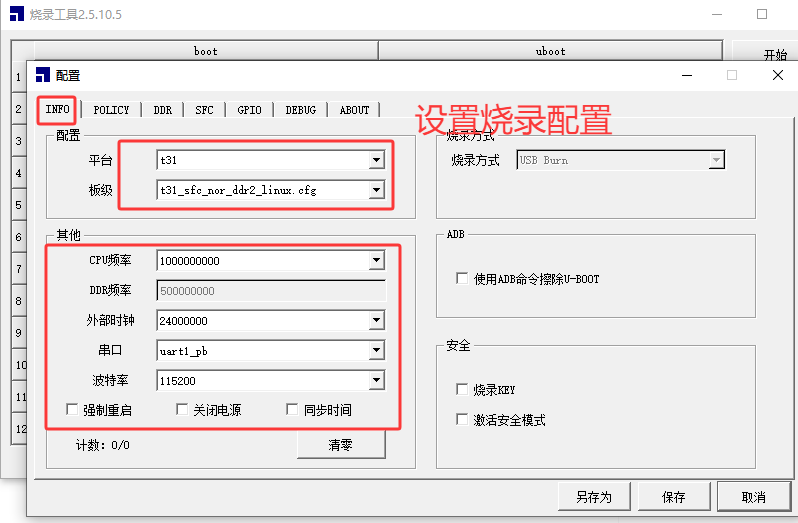The width and height of the screenshot is (798, 523).
Task: Select row 7 in main window table
Action: point(18,269)
